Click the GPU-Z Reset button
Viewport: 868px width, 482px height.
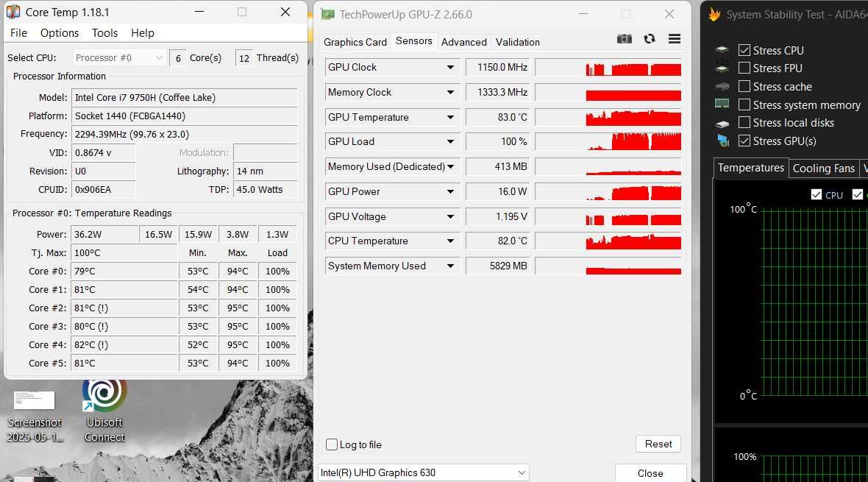click(658, 444)
